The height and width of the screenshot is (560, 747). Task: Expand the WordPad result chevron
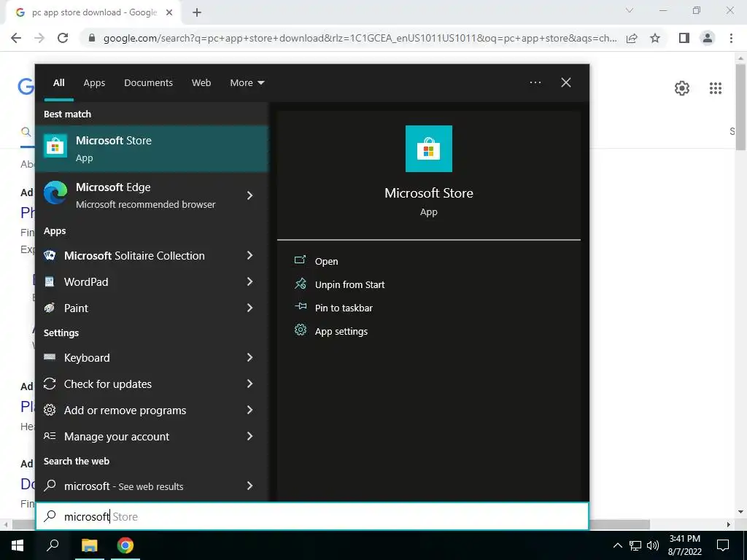(249, 281)
